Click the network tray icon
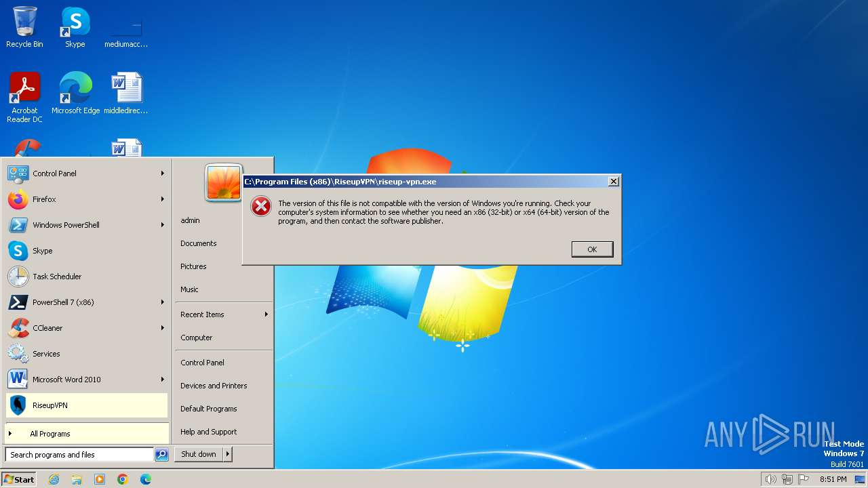The width and height of the screenshot is (868, 488). pos(787,479)
